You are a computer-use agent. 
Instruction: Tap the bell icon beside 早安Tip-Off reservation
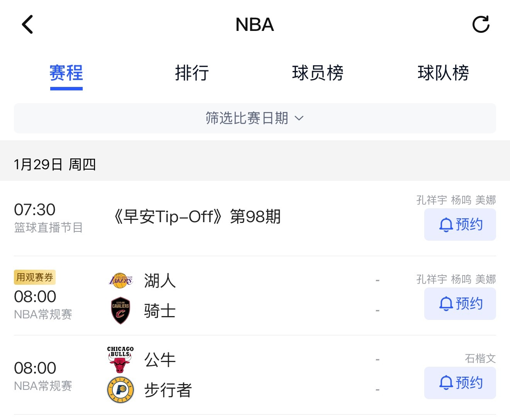[446, 224]
